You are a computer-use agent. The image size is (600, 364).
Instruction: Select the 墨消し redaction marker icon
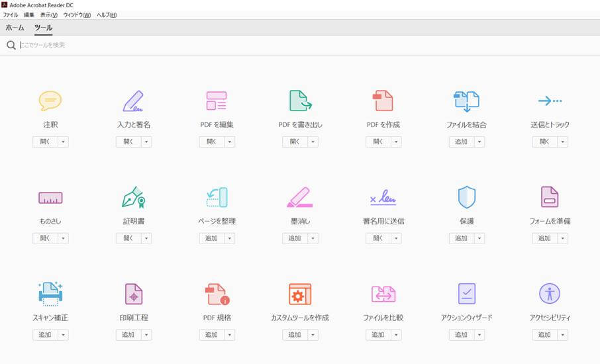coord(299,197)
